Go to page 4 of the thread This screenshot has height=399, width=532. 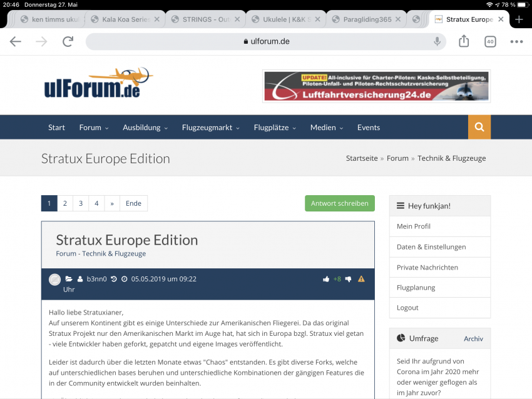point(96,203)
